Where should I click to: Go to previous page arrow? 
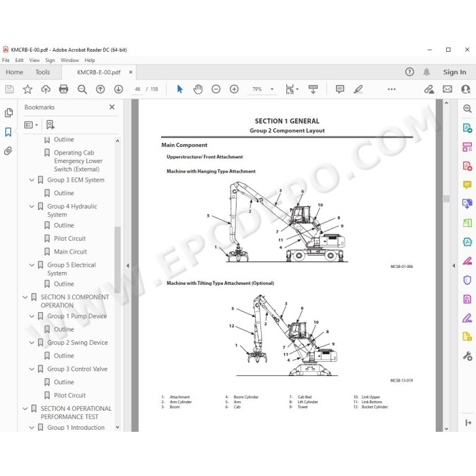pyautogui.click(x=101, y=89)
